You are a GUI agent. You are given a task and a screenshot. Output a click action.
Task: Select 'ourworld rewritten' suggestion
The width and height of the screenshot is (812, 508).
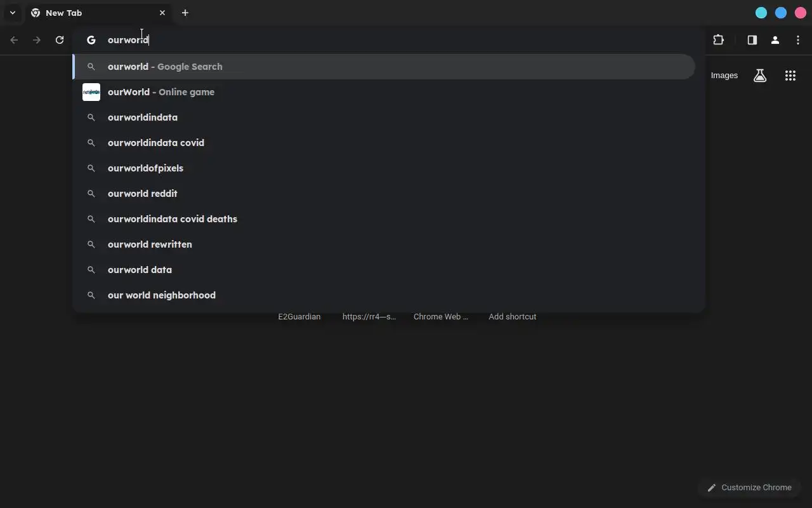pos(384,244)
